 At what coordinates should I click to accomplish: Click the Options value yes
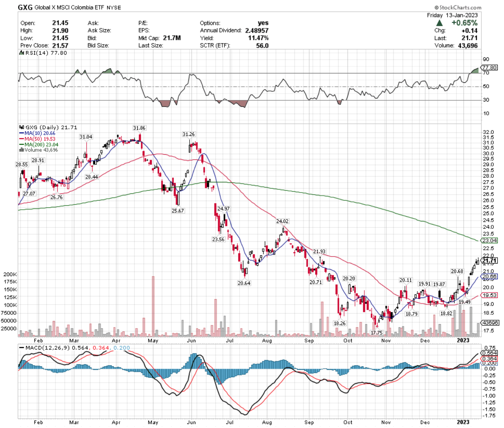[x=263, y=23]
